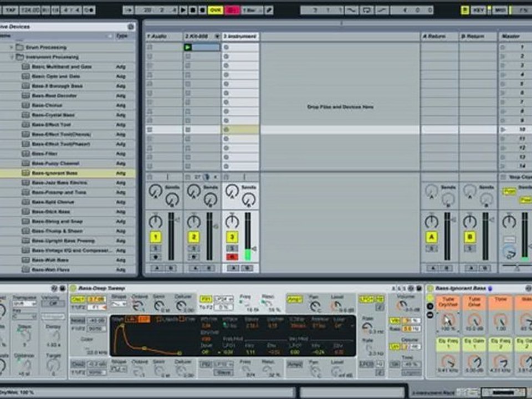This screenshot has height=399, width=532.
Task: Collapse the Instrument Processing folder
Action: (12, 57)
